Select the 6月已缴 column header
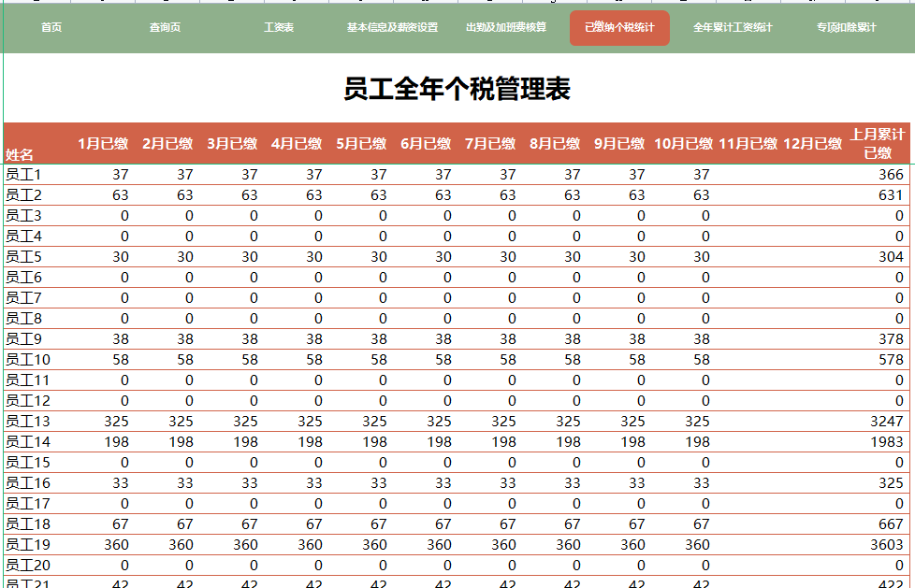This screenshot has height=588, width=915. tap(426, 144)
